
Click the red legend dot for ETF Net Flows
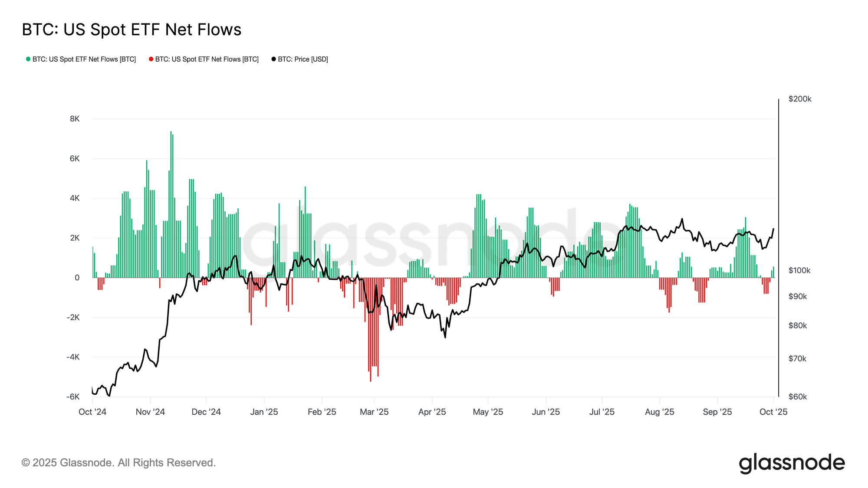tap(151, 59)
